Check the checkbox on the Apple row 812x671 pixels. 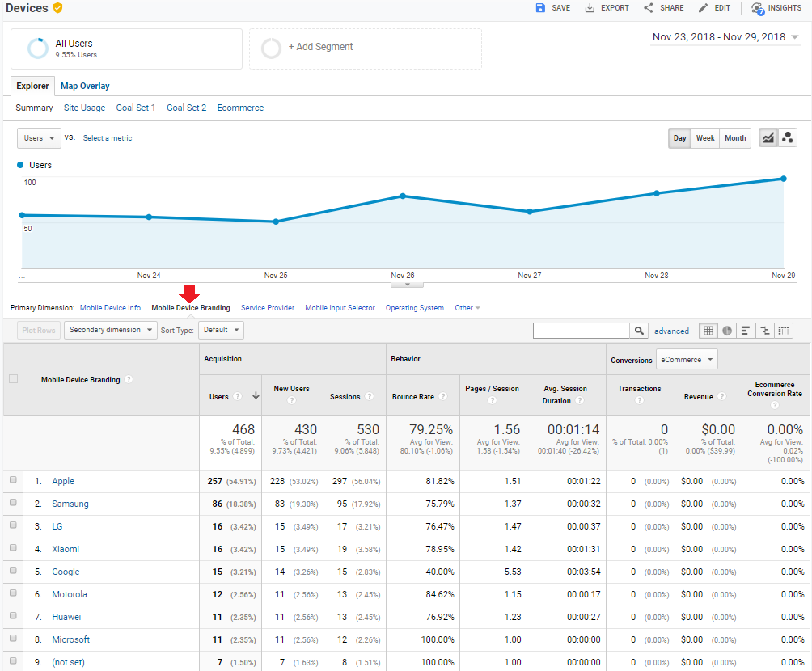(12, 480)
